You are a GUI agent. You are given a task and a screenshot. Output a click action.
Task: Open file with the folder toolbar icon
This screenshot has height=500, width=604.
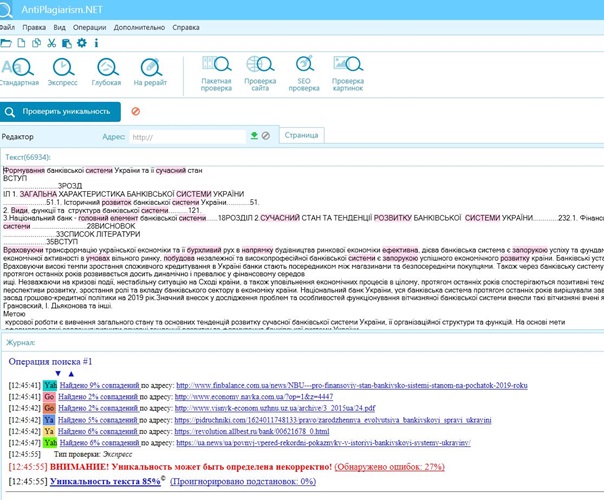click(x=5, y=43)
